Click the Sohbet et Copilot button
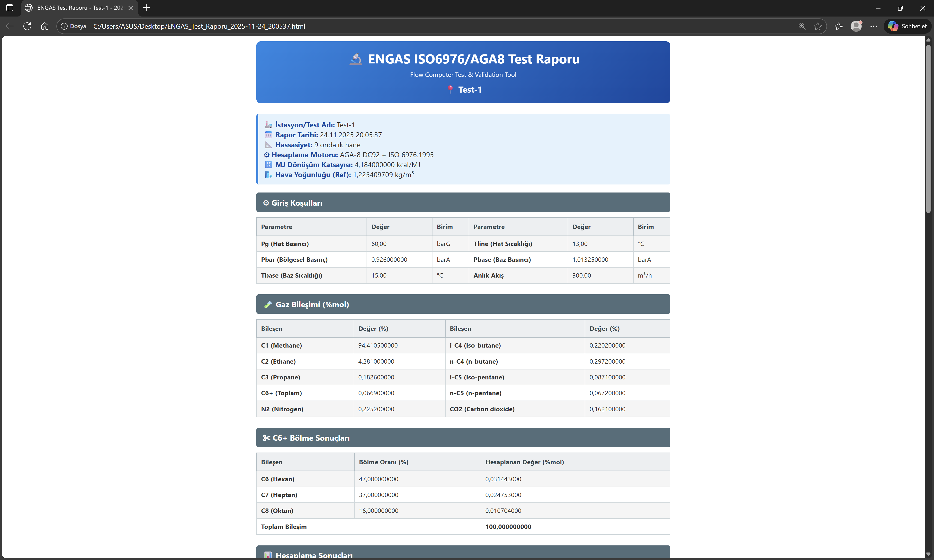 907,26
